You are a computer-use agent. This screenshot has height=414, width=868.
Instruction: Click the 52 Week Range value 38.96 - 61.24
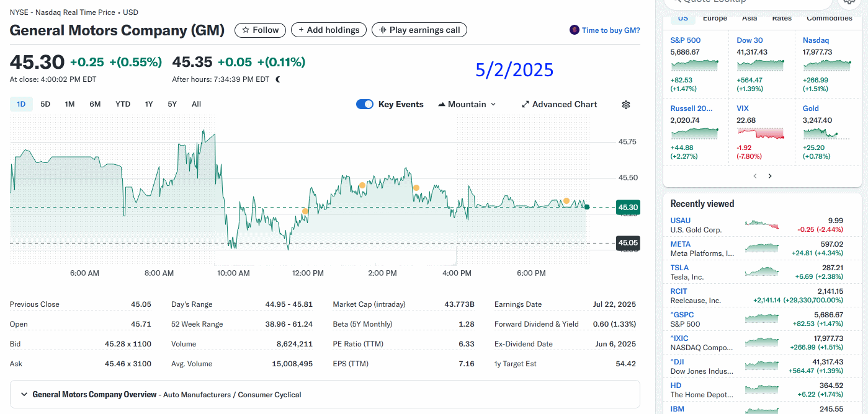289,324
